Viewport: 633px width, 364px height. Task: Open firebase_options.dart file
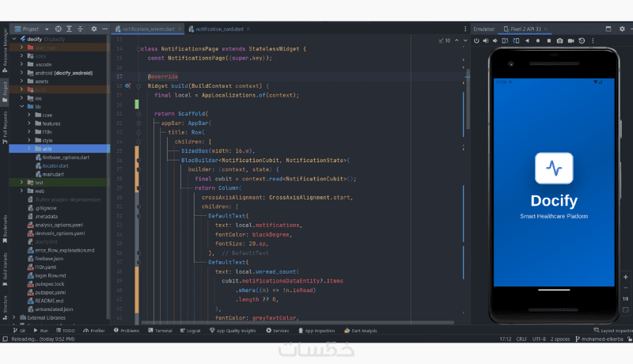click(x=63, y=157)
